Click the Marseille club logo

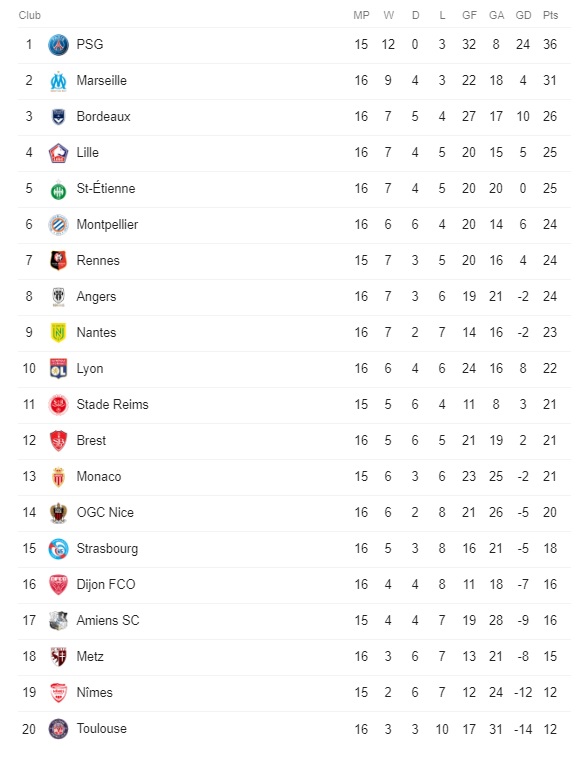tap(58, 81)
